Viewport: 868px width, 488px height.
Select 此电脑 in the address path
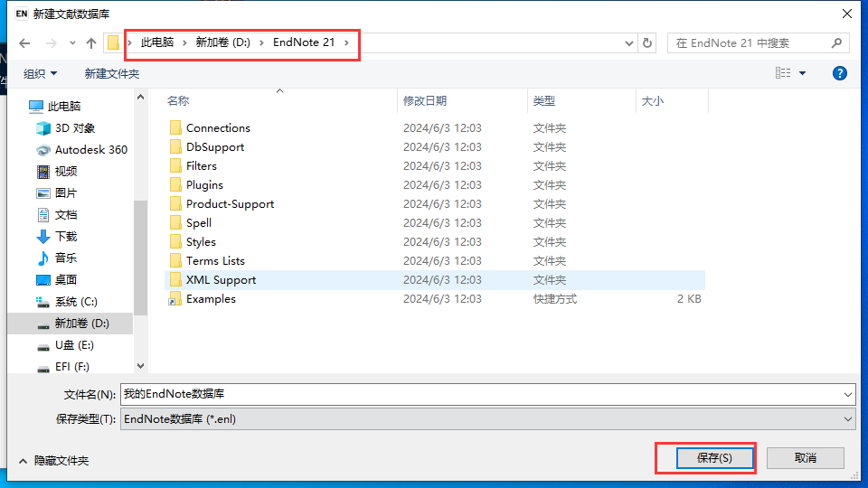pyautogui.click(x=157, y=42)
